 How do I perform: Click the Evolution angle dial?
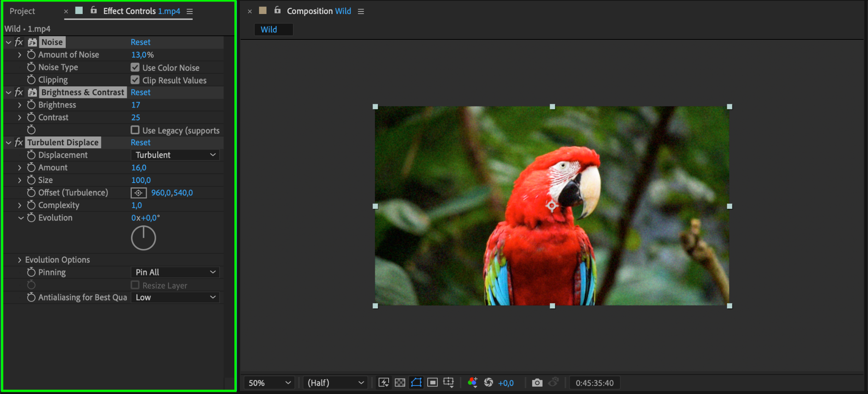143,238
